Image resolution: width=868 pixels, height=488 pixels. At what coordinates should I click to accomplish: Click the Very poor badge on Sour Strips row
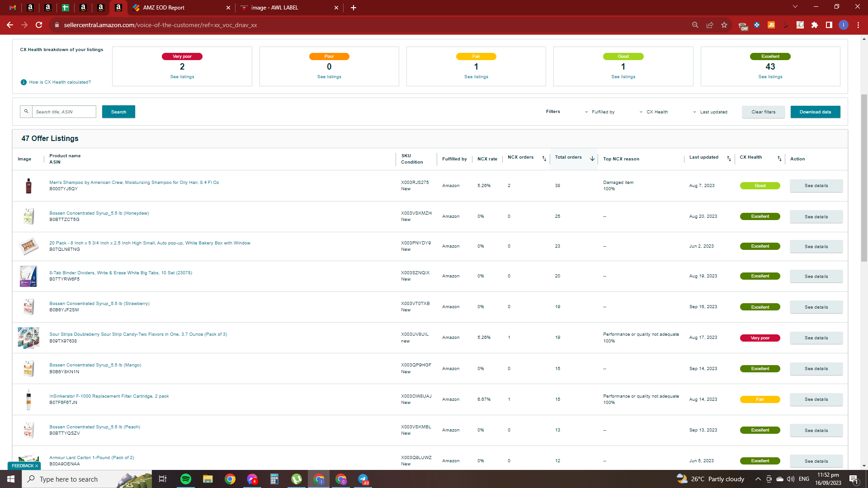point(760,338)
